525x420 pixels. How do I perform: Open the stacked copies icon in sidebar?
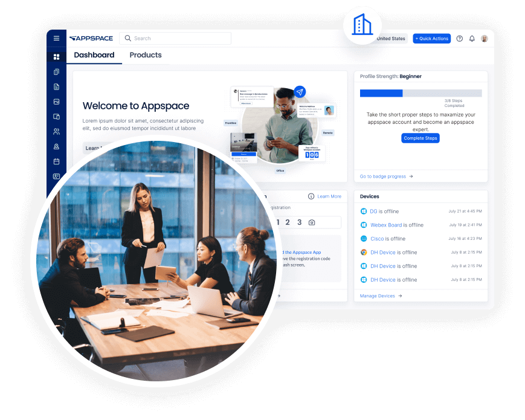56,72
